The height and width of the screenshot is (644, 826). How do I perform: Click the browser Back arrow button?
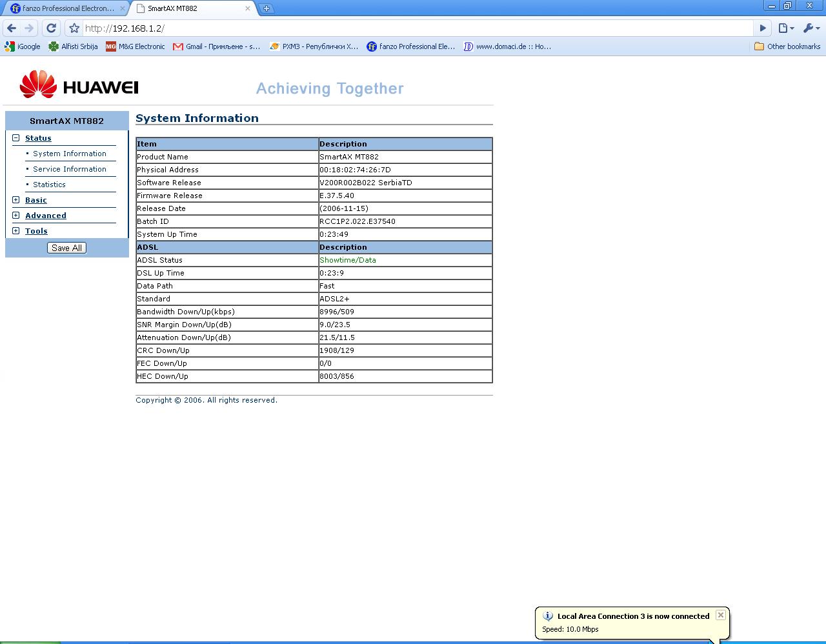click(12, 28)
